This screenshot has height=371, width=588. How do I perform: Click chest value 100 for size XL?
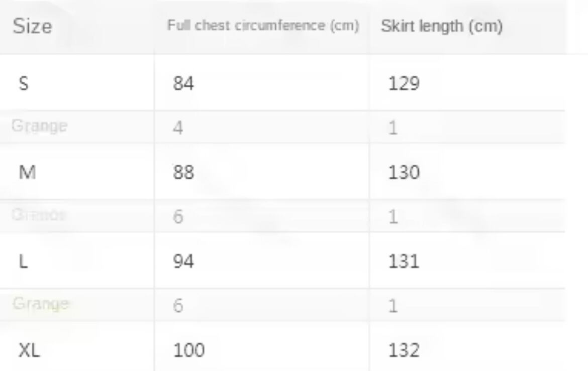coord(189,350)
